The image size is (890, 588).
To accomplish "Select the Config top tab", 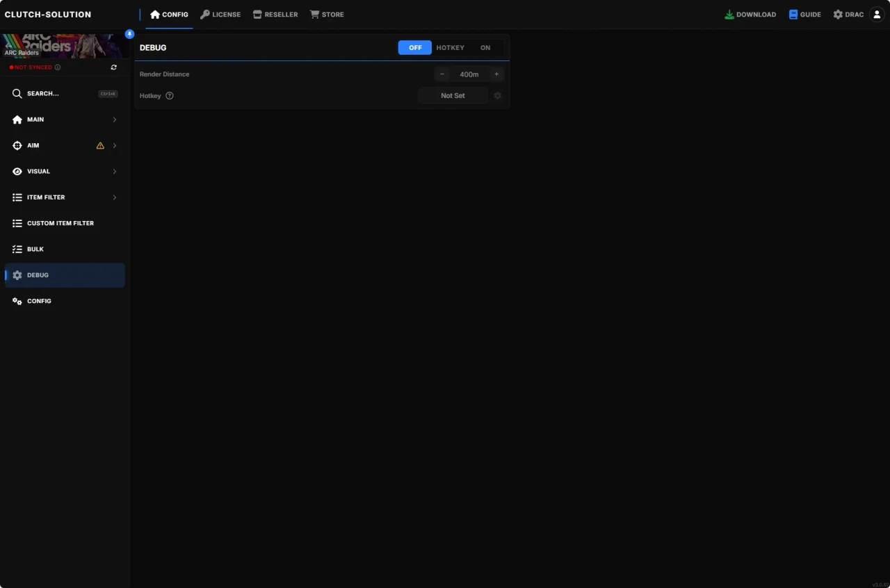I will [x=169, y=15].
